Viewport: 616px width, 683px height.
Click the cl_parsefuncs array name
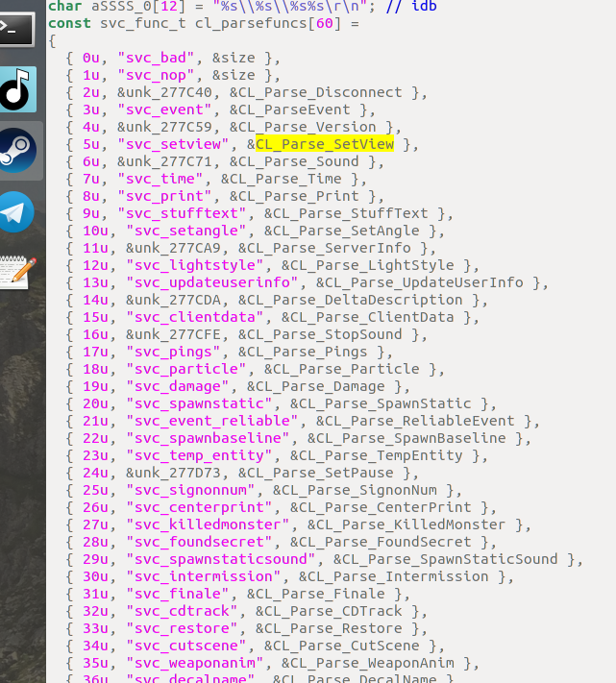[230, 22]
